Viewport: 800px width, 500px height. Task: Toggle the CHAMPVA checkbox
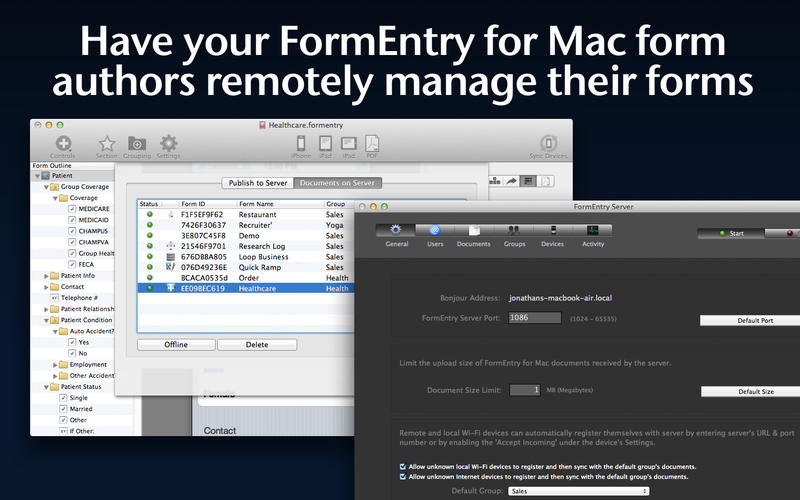pyautogui.click(x=72, y=242)
